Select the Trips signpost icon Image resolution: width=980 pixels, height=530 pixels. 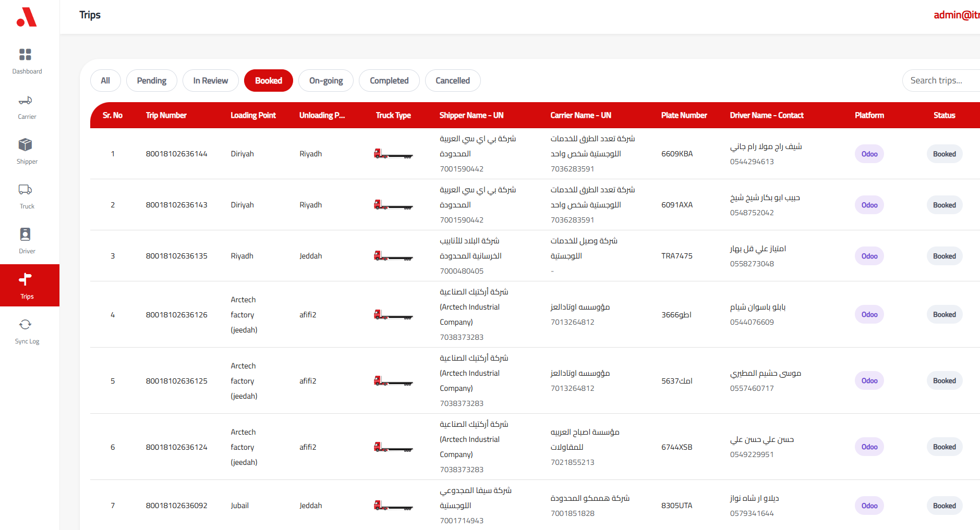(x=25, y=279)
